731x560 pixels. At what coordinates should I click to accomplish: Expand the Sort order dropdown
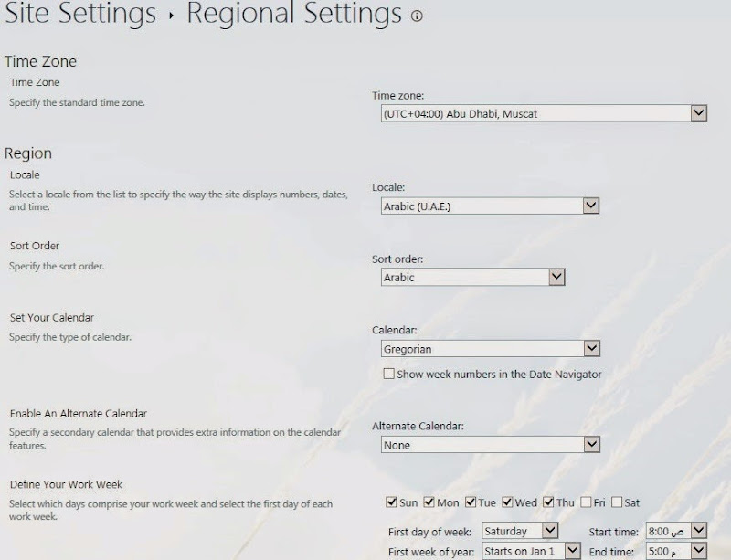[472, 277]
